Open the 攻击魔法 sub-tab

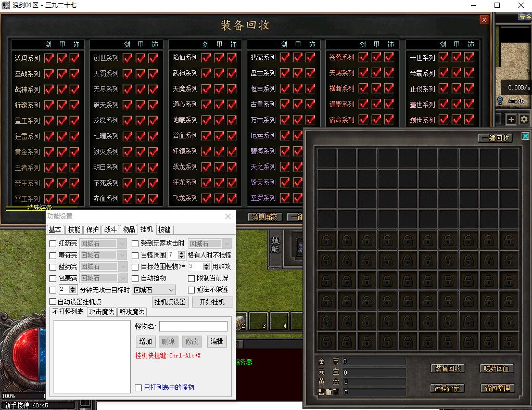point(102,312)
